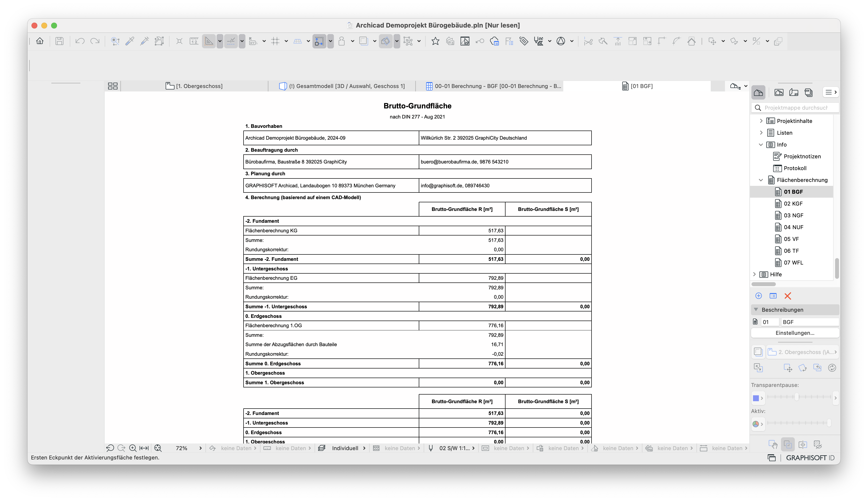Switch to the 1. Obergeschoss tab
The height and width of the screenshot is (501, 868).
(x=194, y=86)
